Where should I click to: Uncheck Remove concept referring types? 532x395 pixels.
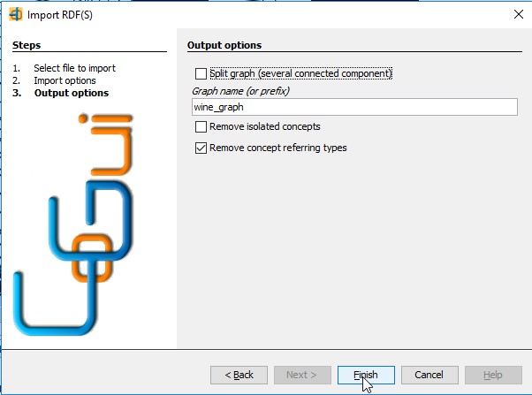point(201,148)
